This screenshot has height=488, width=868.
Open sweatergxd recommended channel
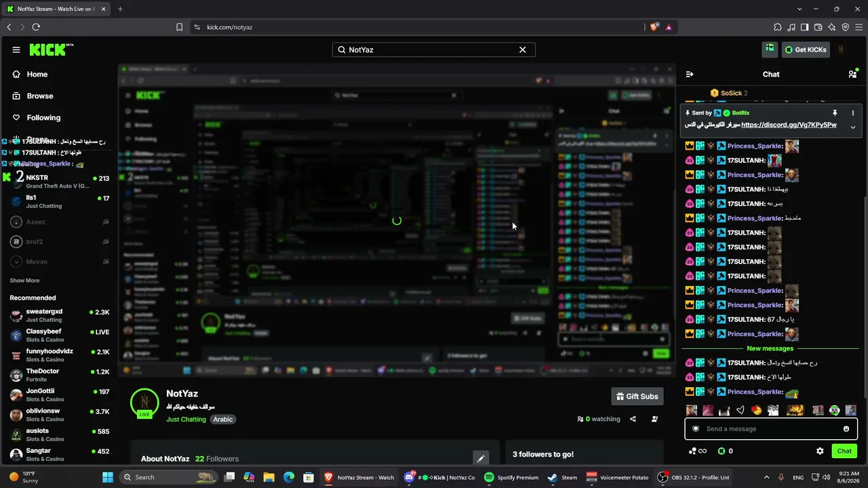[59, 315]
